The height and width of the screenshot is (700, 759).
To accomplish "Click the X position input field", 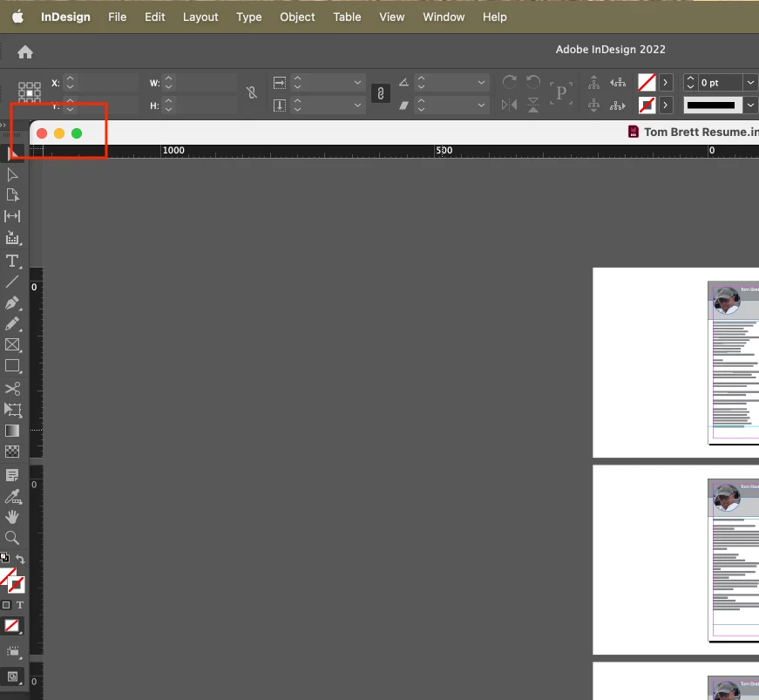I will tap(108, 83).
